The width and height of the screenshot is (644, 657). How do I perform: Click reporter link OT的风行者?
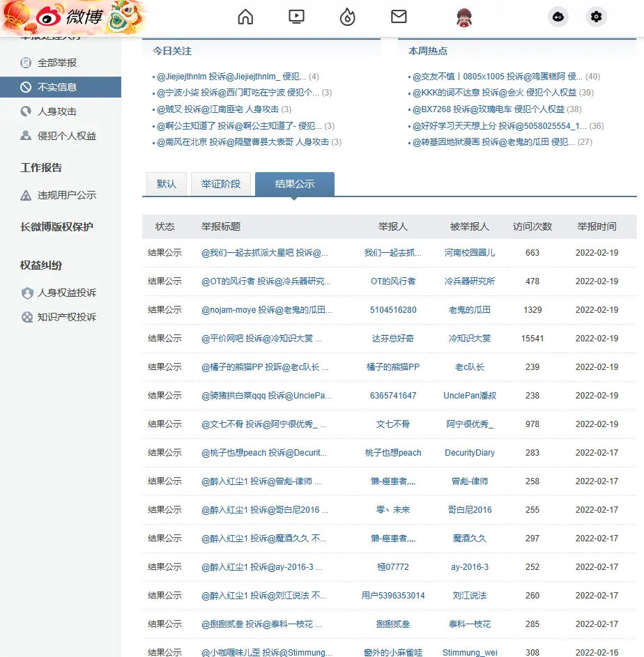click(393, 281)
